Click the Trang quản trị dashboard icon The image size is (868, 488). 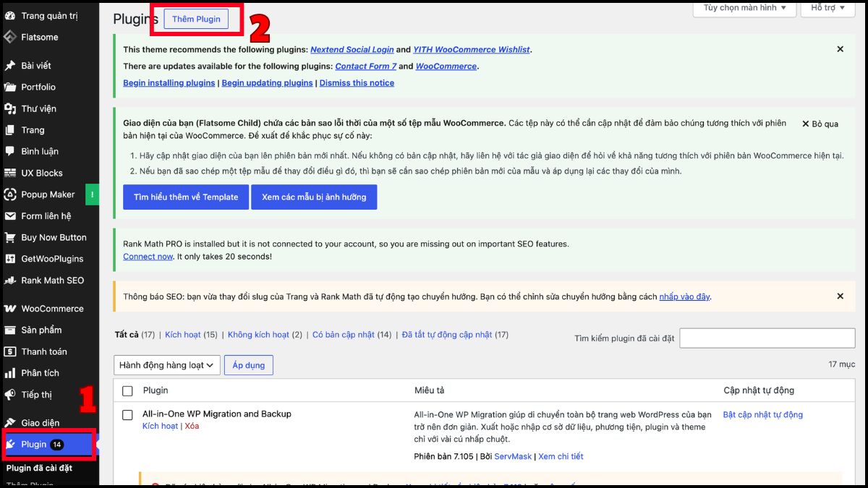(x=10, y=15)
